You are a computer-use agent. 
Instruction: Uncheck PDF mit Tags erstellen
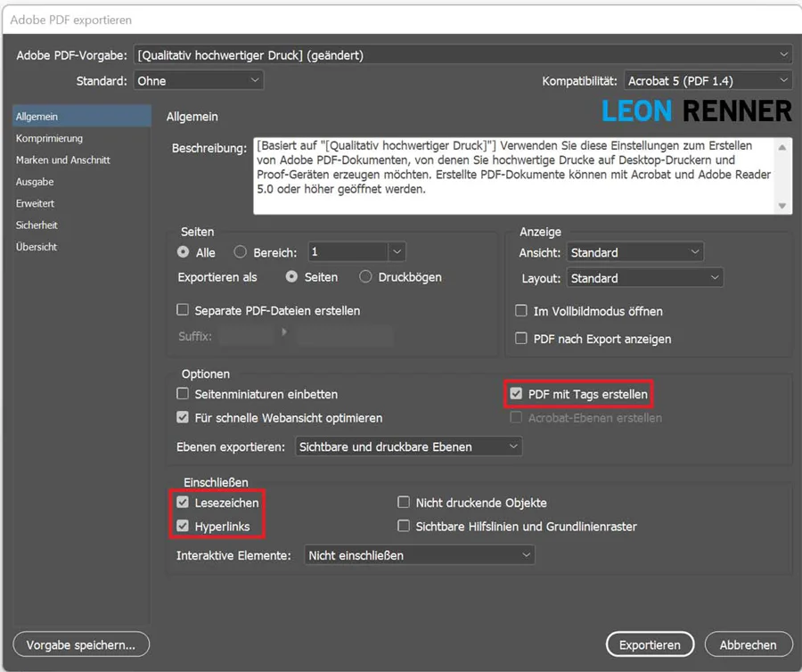(515, 393)
